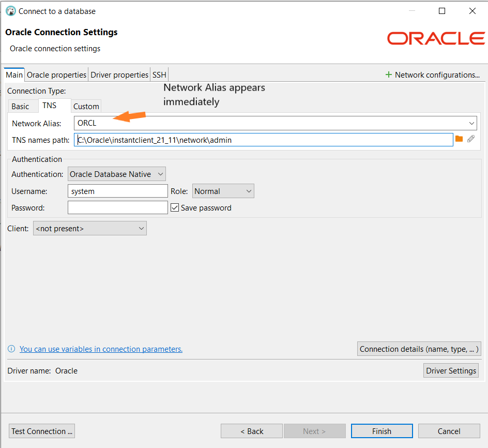This screenshot has width=488, height=448.
Task: Open Driver Settings
Action: pos(451,371)
